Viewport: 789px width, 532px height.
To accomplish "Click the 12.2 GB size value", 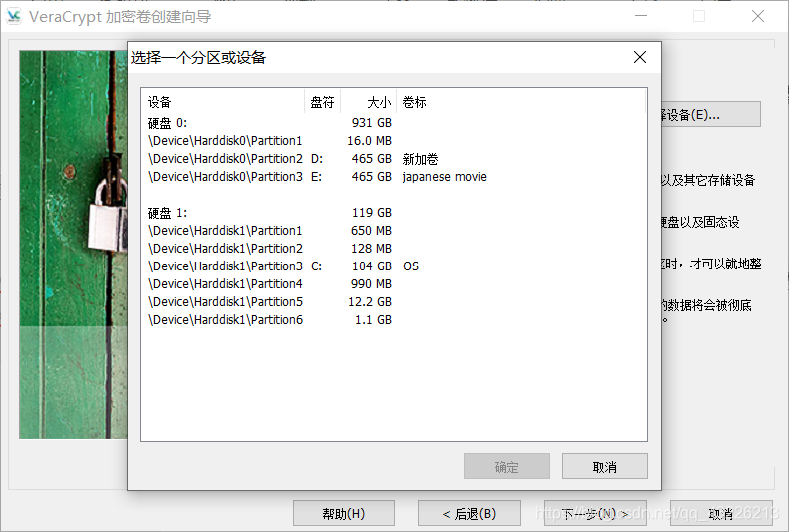I will (x=370, y=302).
